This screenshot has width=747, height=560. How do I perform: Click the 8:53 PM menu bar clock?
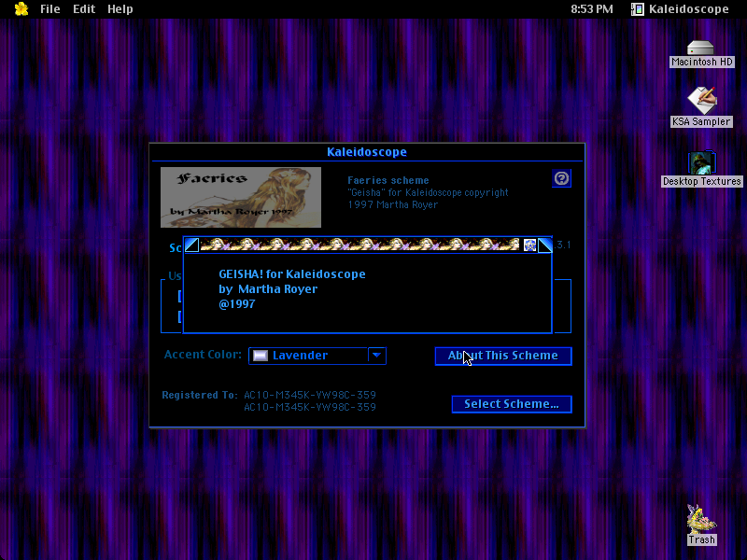pyautogui.click(x=592, y=9)
